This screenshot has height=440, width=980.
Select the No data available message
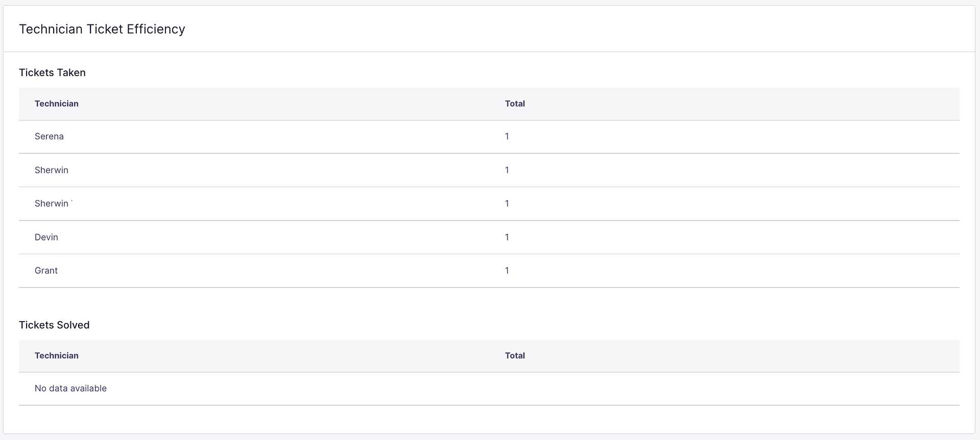(x=70, y=388)
